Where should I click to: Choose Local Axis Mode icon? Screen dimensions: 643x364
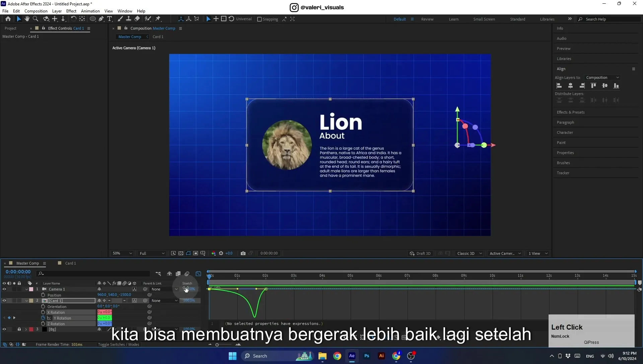click(181, 19)
